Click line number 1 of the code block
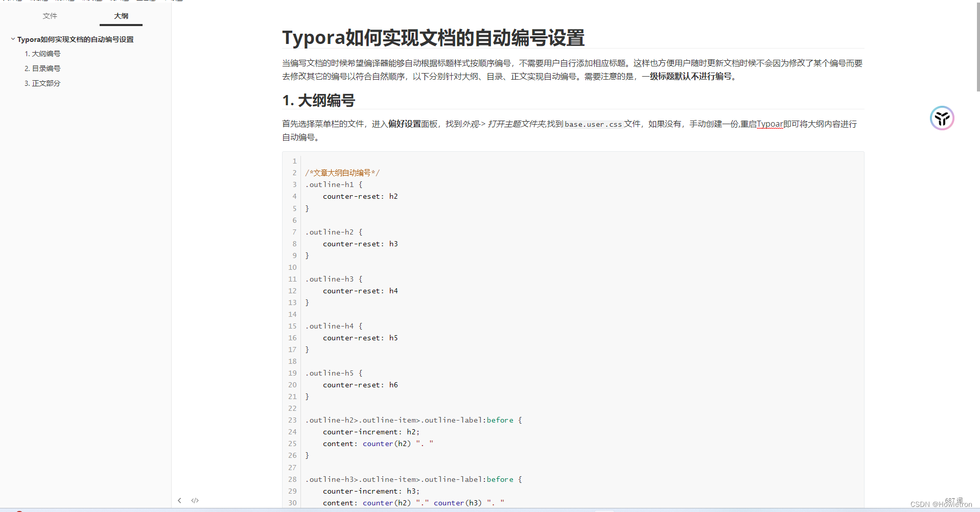The width and height of the screenshot is (980, 512). [x=294, y=161]
